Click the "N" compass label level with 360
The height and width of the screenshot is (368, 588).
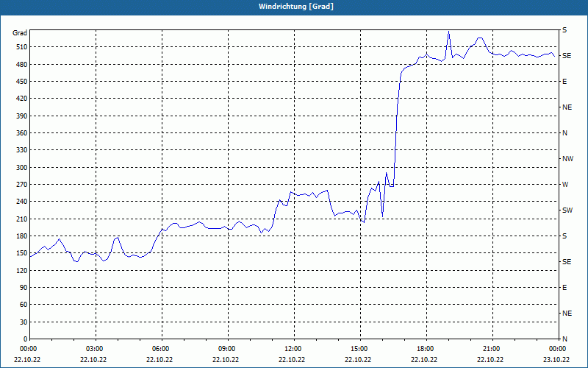coord(564,133)
